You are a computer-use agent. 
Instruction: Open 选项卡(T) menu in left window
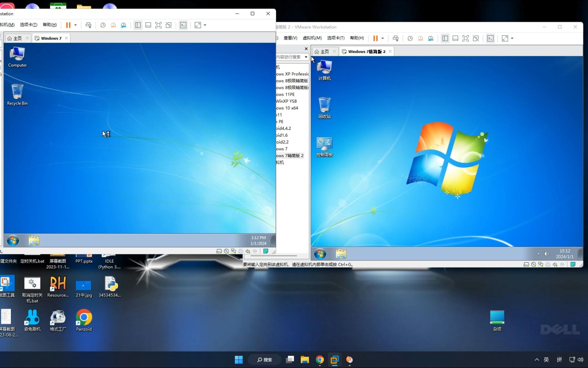[29, 25]
